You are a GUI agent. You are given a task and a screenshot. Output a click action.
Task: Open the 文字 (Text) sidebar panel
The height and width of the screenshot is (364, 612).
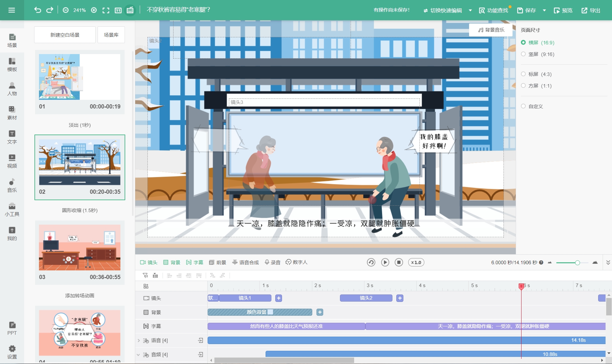pos(12,137)
